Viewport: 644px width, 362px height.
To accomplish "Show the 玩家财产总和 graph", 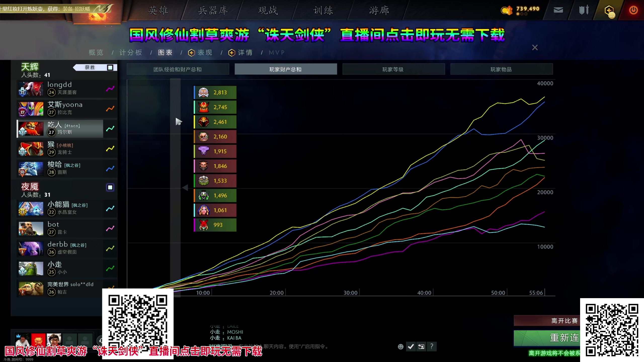I will 286,69.
